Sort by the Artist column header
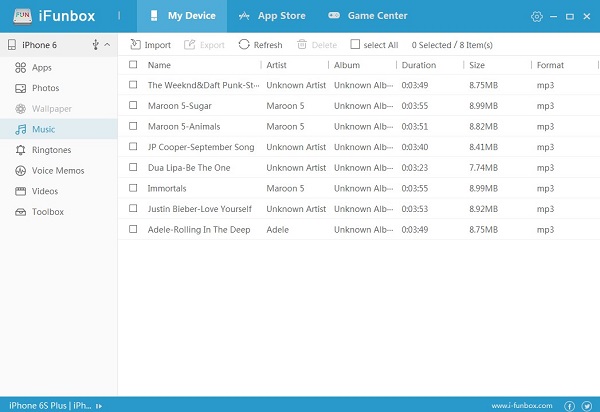The width and height of the screenshot is (600, 412). click(x=276, y=65)
